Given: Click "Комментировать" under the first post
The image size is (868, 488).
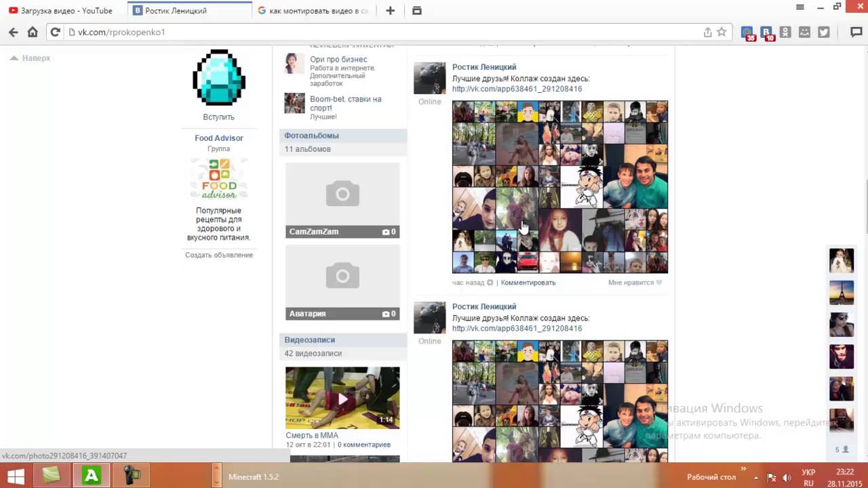Looking at the screenshot, I should [528, 283].
